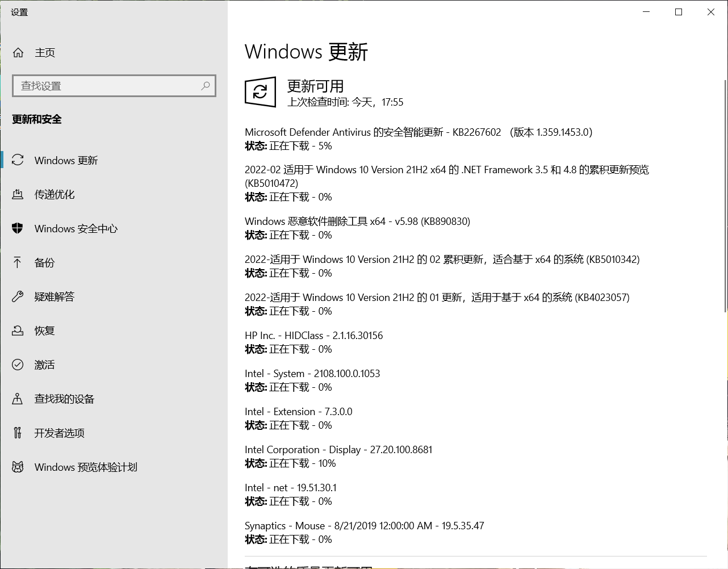Click the upward arrow 备份 icon

pos(18,262)
